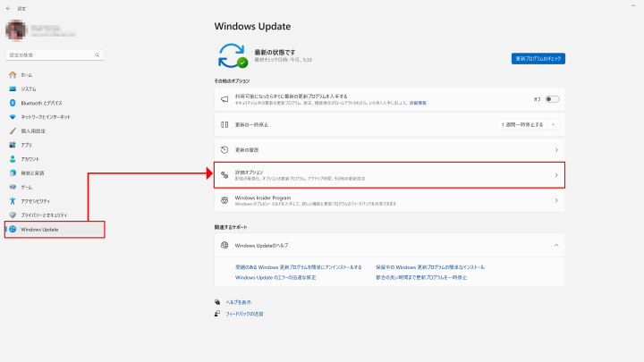Image resolution: width=644 pixels, height=362 pixels.
Task: Open Windows Insider Program via its chevron
Action: [x=556, y=200]
